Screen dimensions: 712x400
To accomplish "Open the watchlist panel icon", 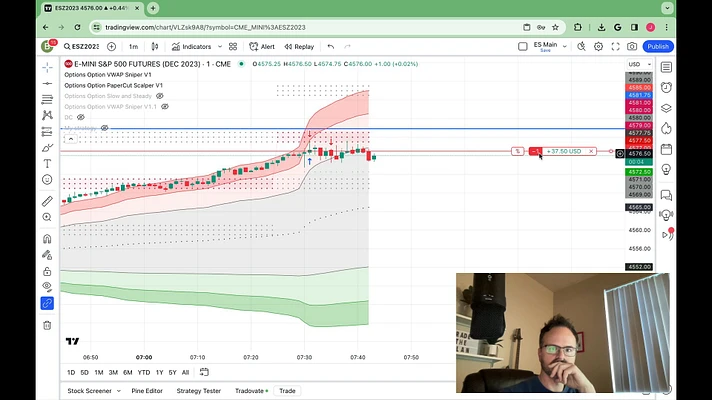I will pos(666,67).
